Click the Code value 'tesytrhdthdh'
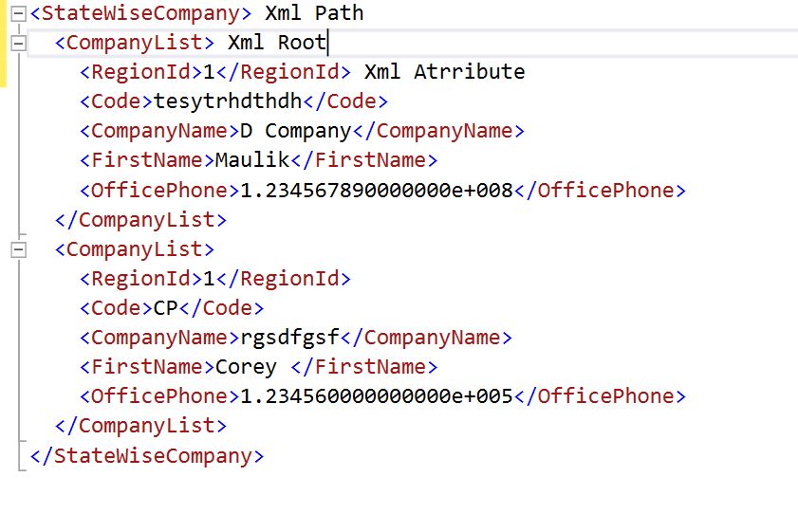This screenshot has height=532, width=798. 228,101
